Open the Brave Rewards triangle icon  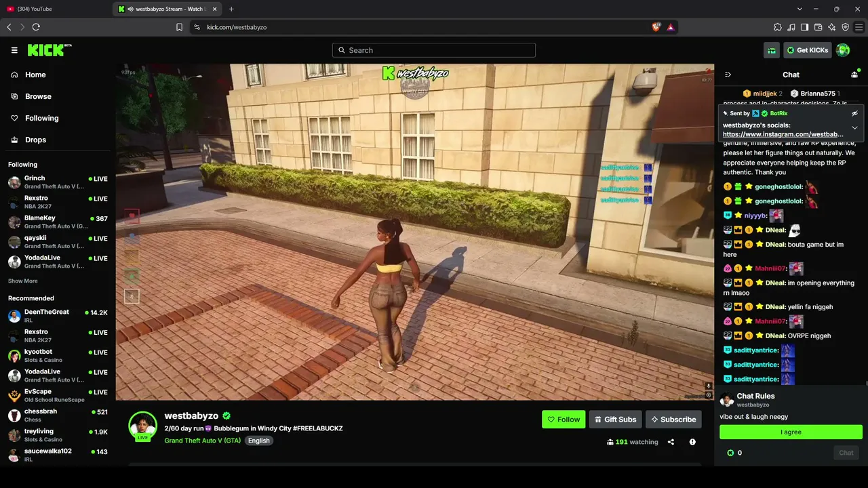670,27
